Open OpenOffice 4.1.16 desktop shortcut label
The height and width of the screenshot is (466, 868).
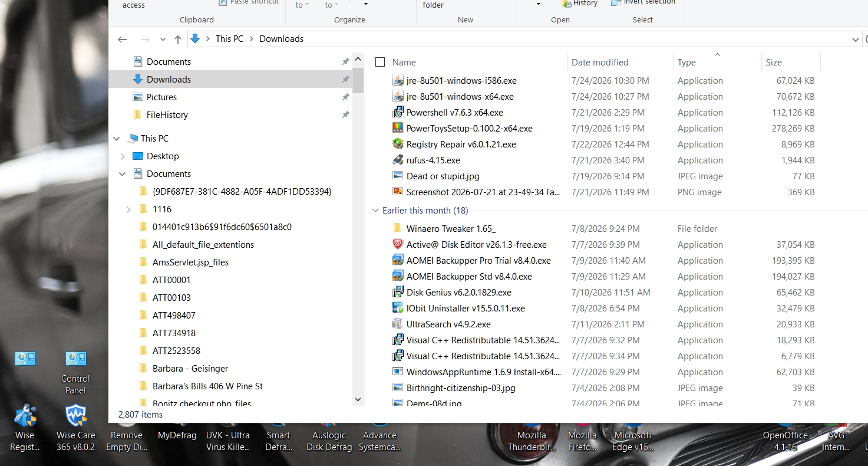[786, 441]
